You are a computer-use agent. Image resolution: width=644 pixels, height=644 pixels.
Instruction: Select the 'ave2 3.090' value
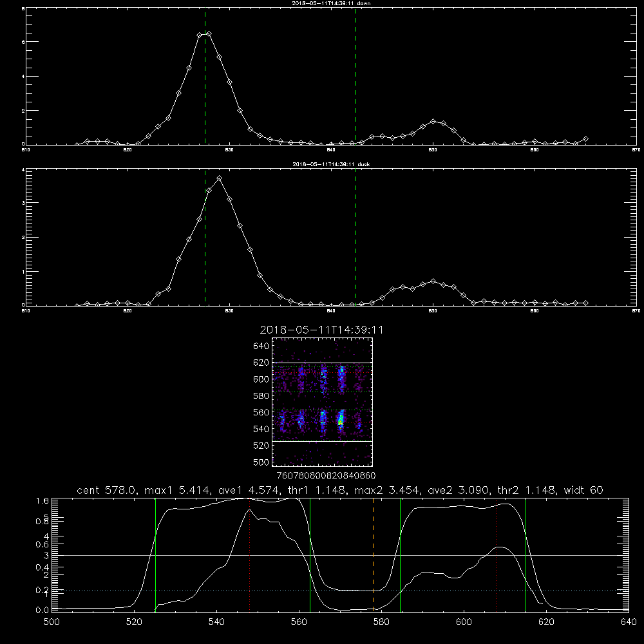(x=459, y=490)
